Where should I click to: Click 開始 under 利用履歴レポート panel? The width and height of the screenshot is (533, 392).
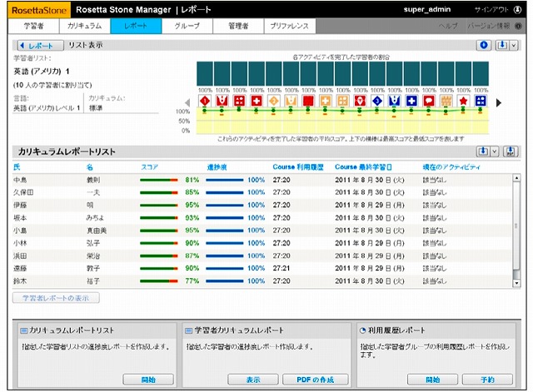click(x=432, y=380)
